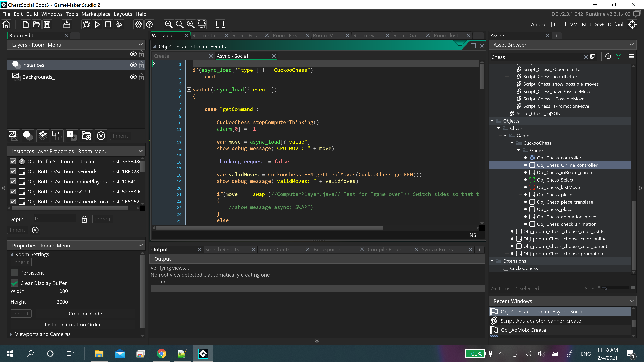Expand Viewports and Cameras section
This screenshot has width=644, height=362.
[x=11, y=334]
